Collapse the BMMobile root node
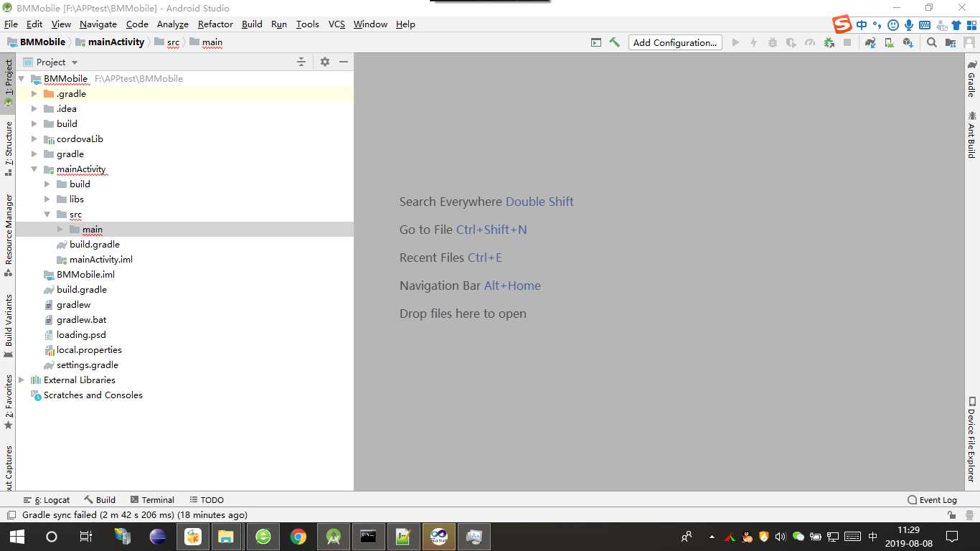Screen dimensions: 980x551 [21, 79]
